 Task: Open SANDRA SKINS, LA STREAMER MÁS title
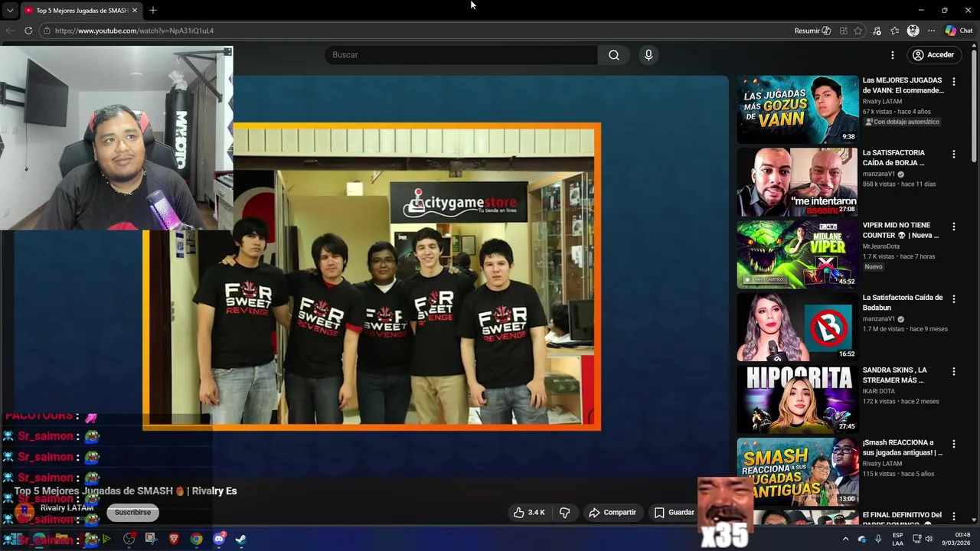pos(894,375)
